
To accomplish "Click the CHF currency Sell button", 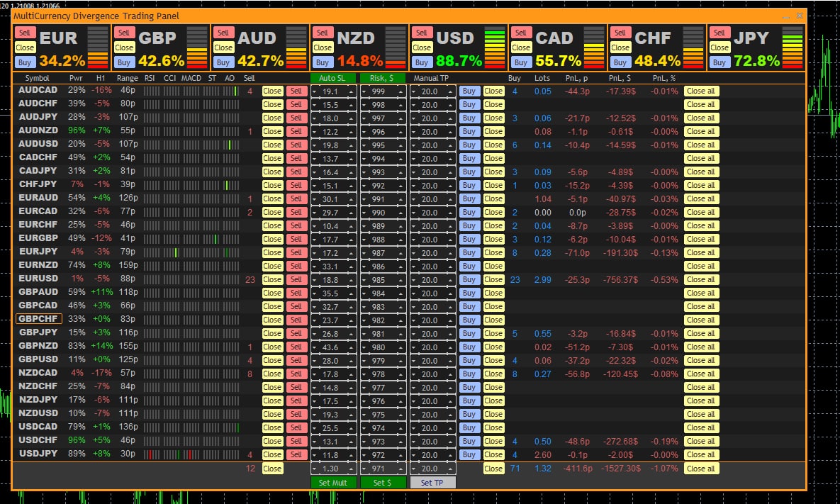I will pos(620,33).
